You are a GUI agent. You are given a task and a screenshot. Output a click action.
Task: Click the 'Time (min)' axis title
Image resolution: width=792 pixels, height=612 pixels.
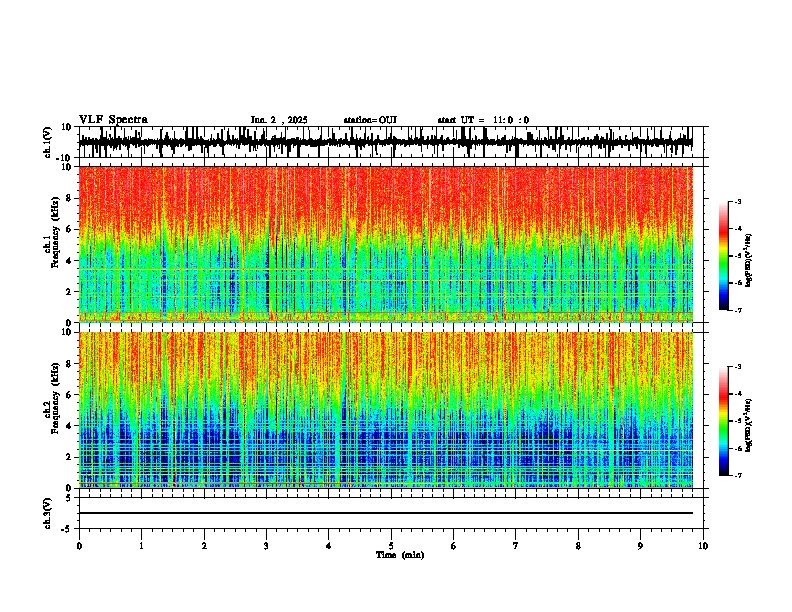point(400,555)
